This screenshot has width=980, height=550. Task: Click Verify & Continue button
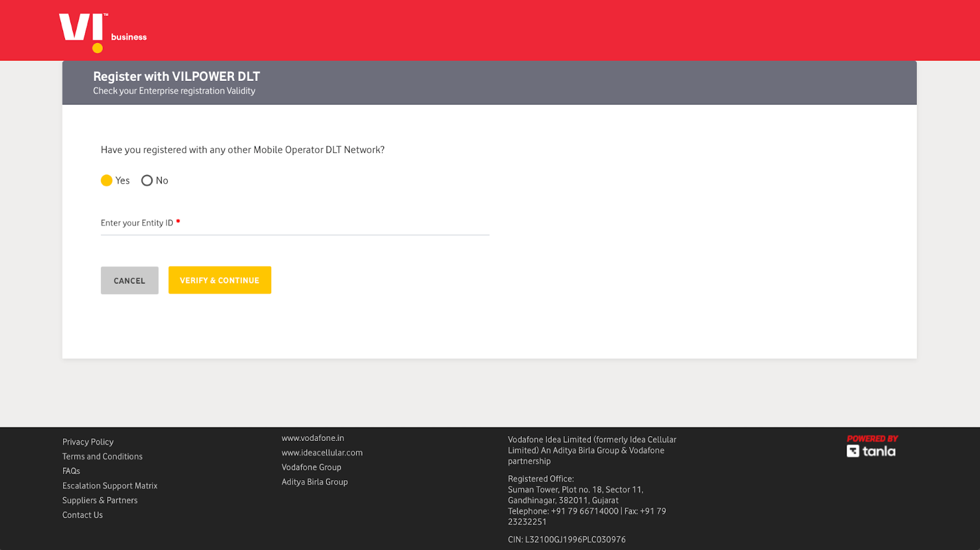pos(220,280)
